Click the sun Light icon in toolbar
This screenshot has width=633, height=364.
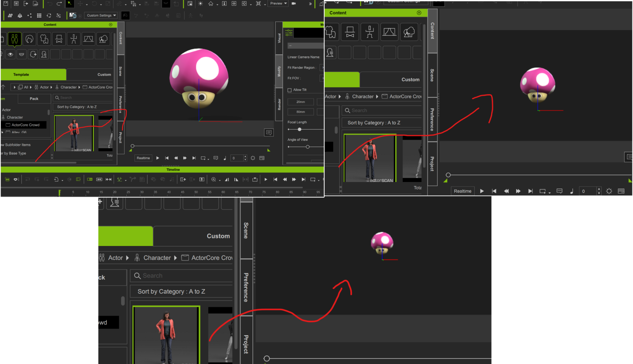pos(200,3)
